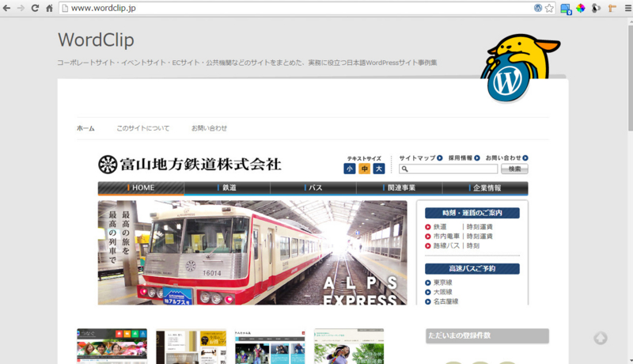Click the browser forward arrow
This screenshot has width=633, height=364.
21,8
